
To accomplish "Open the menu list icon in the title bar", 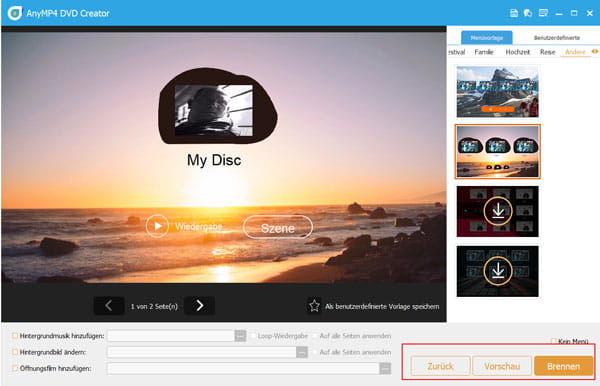I will [543, 13].
